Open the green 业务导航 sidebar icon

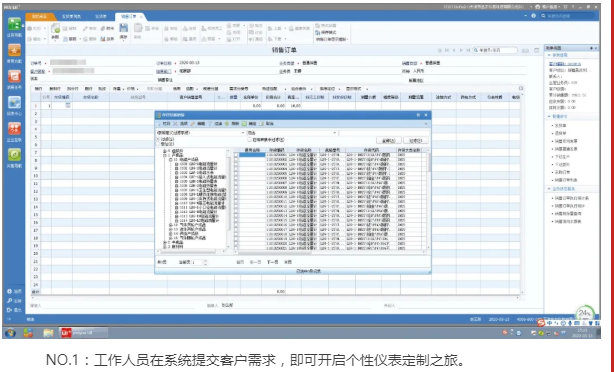pos(14,24)
